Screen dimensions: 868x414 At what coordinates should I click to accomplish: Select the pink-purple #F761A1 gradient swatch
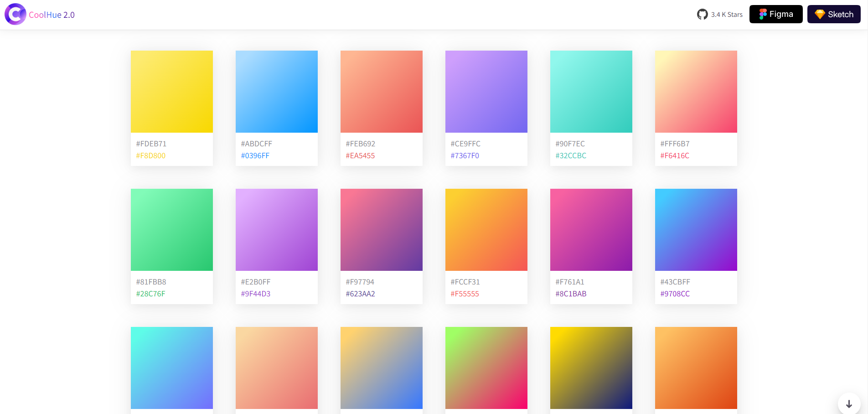pyautogui.click(x=591, y=230)
